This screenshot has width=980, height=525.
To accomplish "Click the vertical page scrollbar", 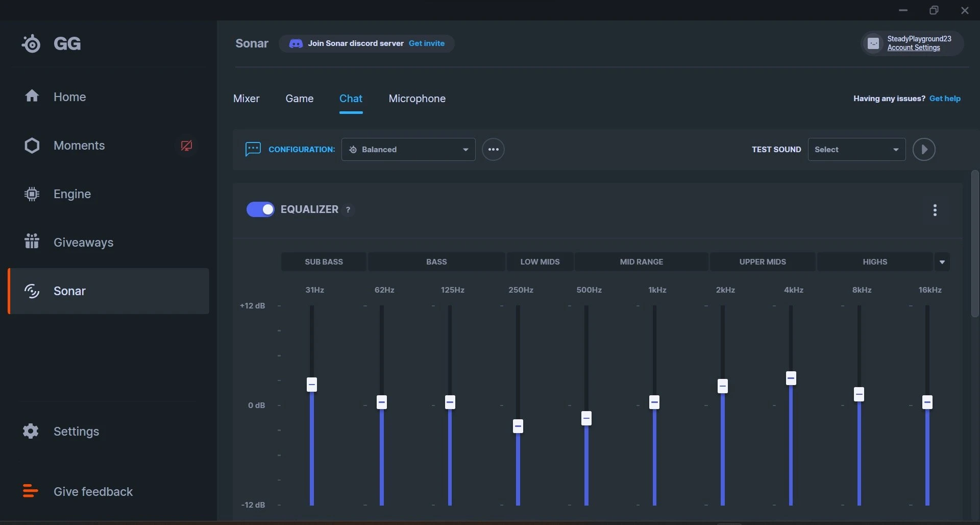I will click(x=974, y=244).
